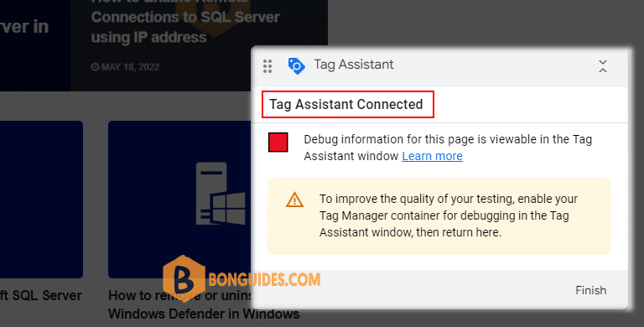Click the orange warning triangle icon
The image size is (644, 327).
pyautogui.click(x=294, y=200)
